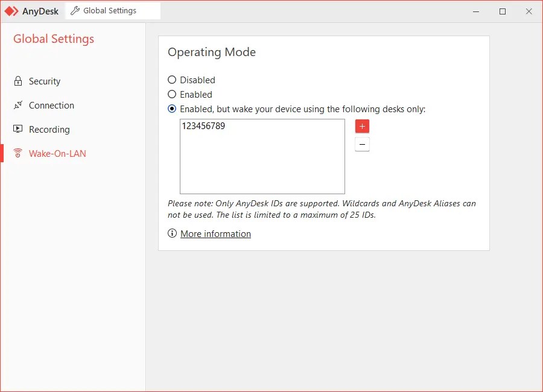Open the More information link

(215, 233)
